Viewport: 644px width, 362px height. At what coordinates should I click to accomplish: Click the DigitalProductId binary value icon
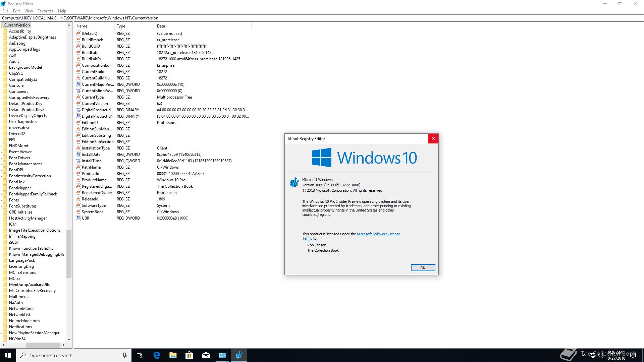pyautogui.click(x=78, y=110)
